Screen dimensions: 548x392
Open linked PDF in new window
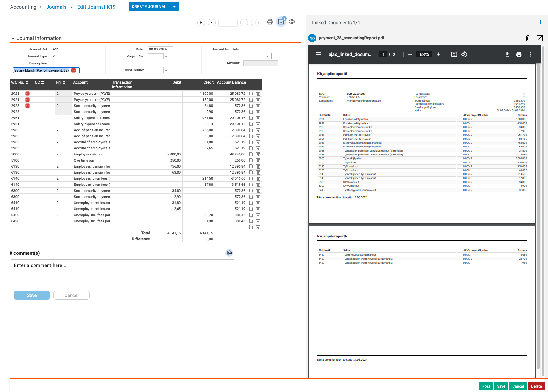[x=539, y=38]
